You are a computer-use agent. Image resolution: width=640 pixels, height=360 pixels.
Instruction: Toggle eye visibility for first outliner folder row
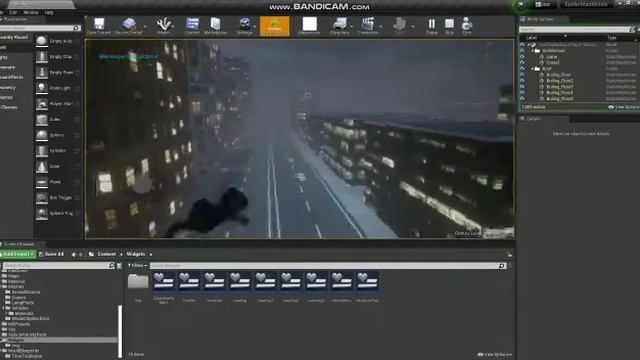(522, 51)
